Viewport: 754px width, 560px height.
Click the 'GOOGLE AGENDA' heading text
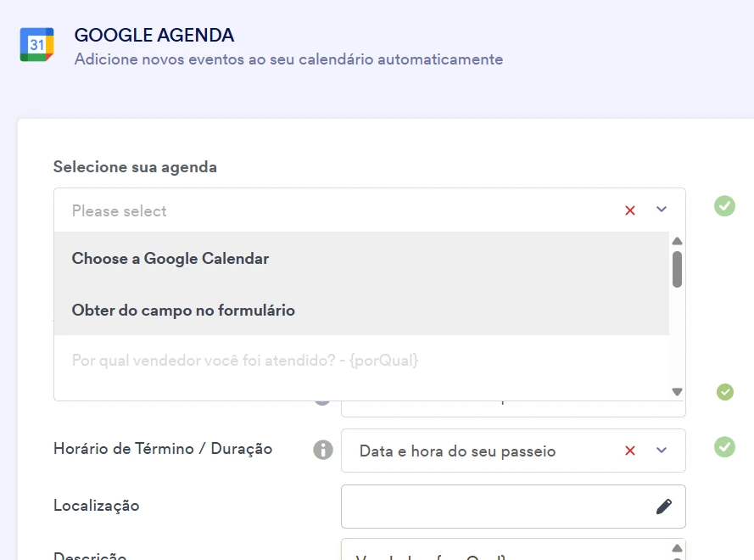(154, 35)
